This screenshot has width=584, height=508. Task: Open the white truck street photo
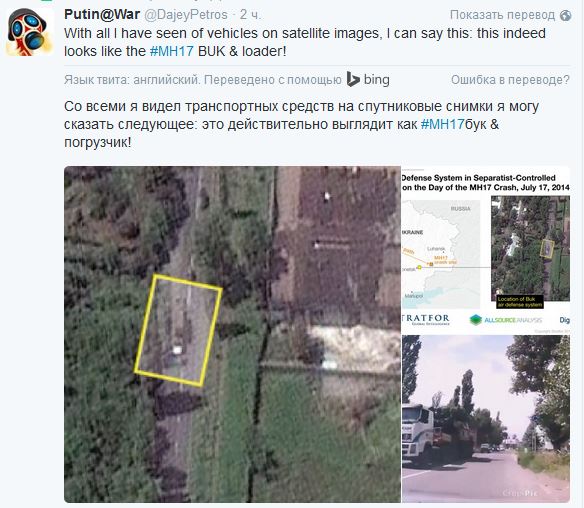pos(486,419)
